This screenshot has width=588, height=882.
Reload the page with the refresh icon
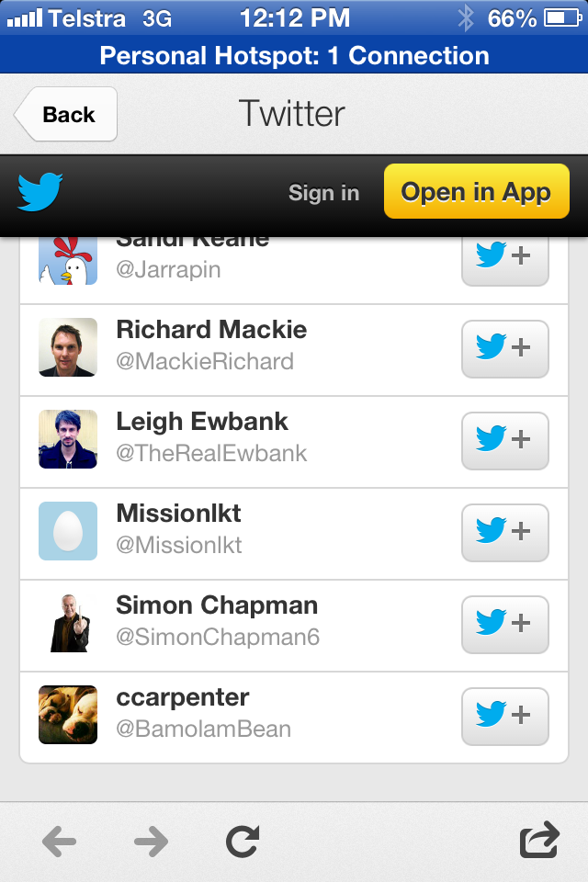point(243,841)
